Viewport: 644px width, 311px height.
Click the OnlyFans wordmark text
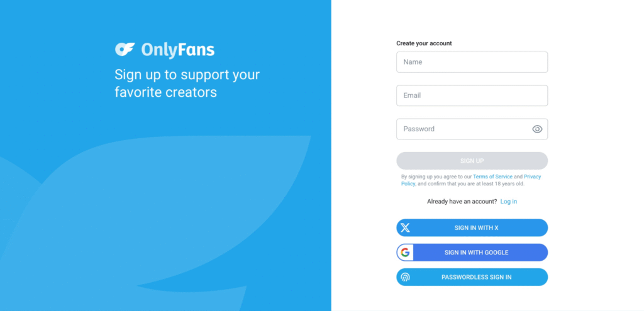click(x=178, y=50)
